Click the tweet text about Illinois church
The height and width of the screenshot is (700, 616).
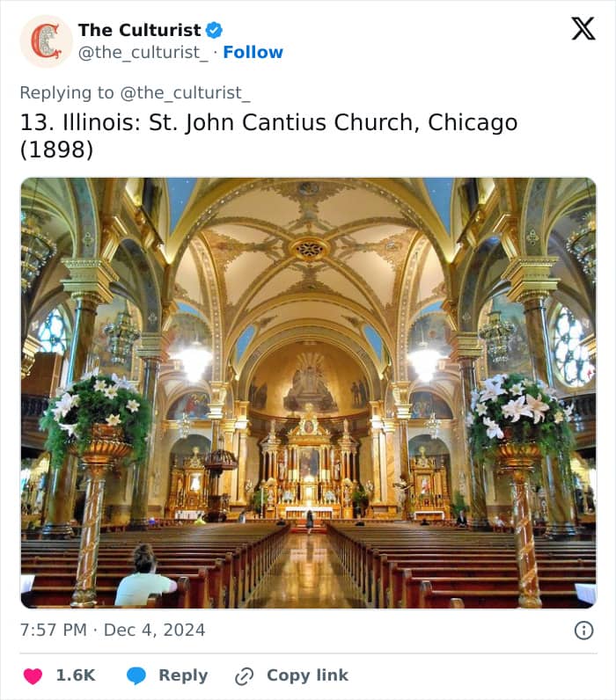[268, 135]
